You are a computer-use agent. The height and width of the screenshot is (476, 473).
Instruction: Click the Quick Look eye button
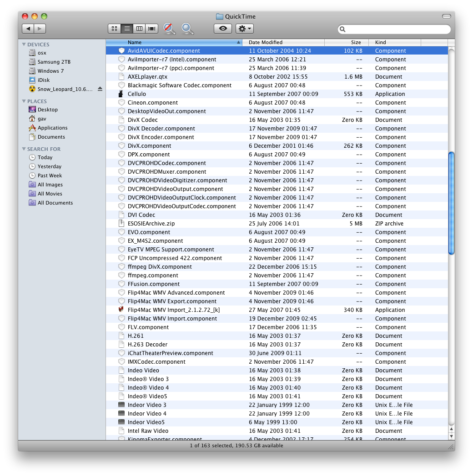(223, 29)
